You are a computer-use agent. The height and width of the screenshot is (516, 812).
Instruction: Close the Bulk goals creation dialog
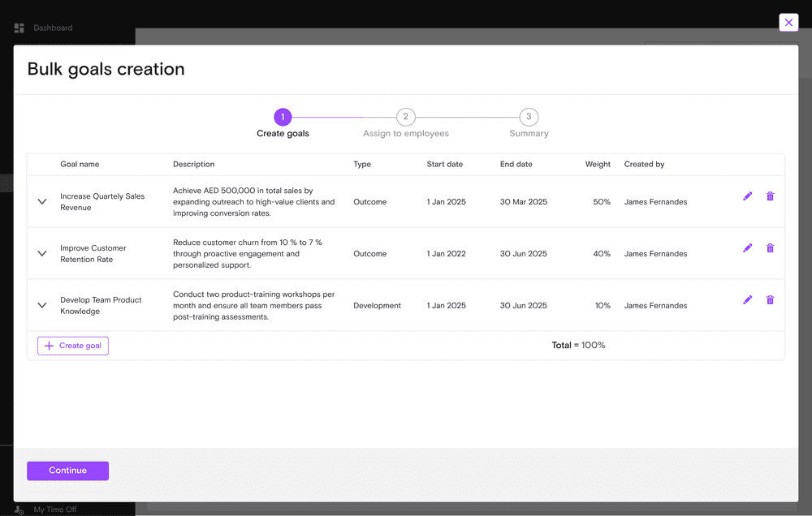tap(788, 23)
